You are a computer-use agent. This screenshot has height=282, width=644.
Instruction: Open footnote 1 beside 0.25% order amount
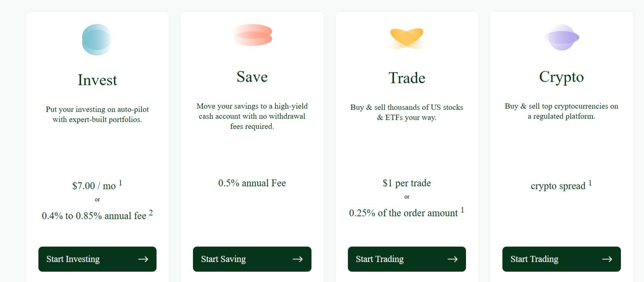tap(462, 210)
